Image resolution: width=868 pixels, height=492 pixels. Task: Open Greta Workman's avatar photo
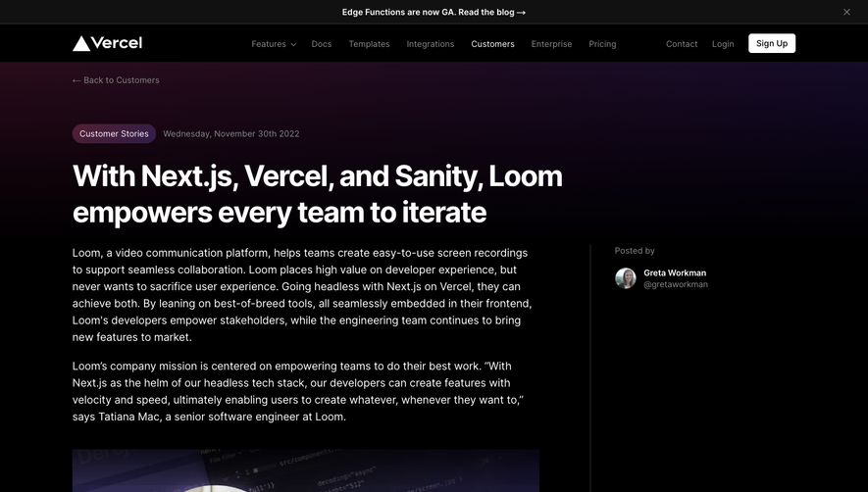(626, 278)
